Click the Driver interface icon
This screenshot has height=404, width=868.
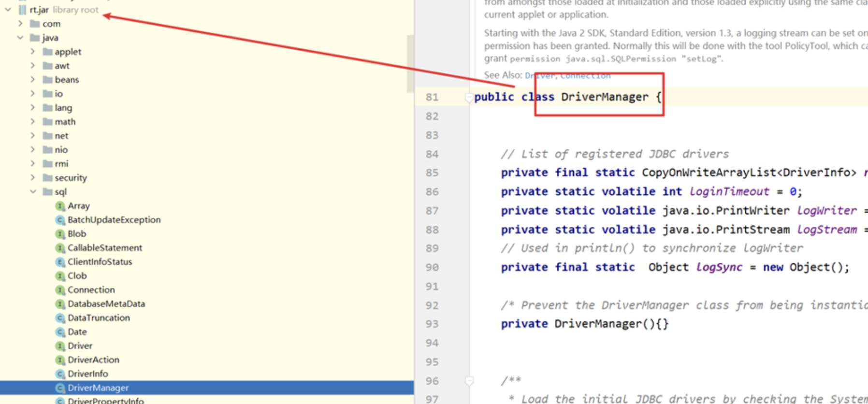click(60, 346)
